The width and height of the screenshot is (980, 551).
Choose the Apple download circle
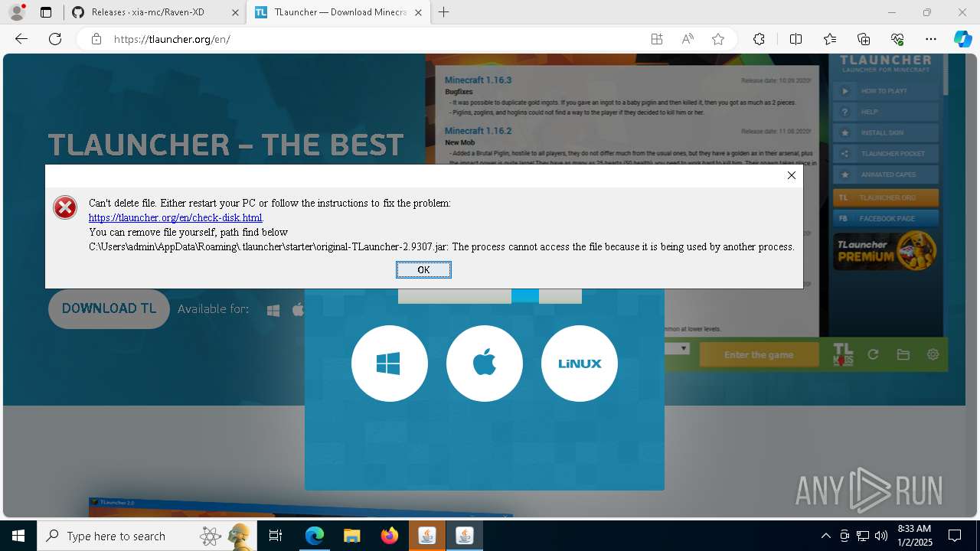coord(485,364)
